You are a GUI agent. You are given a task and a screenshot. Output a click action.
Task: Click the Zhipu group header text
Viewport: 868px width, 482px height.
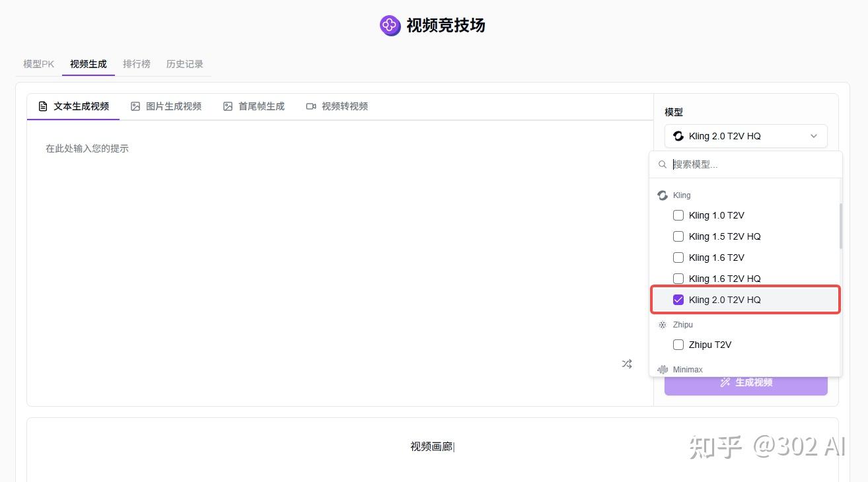coord(683,325)
